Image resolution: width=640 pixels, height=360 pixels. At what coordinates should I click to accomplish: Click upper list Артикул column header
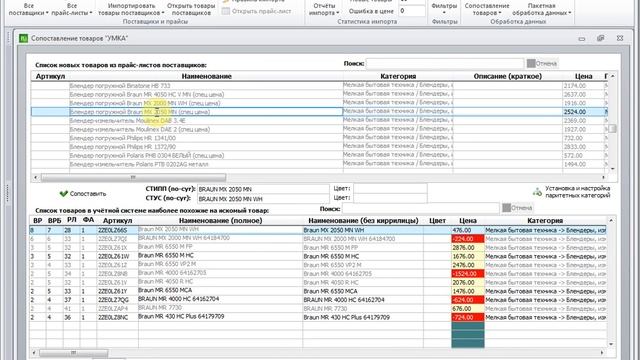(x=50, y=76)
